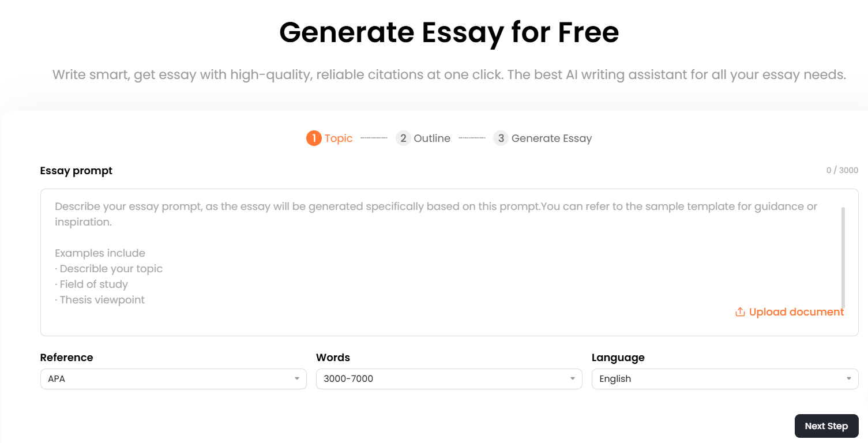Viewport: 868px width, 443px height.
Task: Go to the Generate Essay step label
Action: coord(551,138)
